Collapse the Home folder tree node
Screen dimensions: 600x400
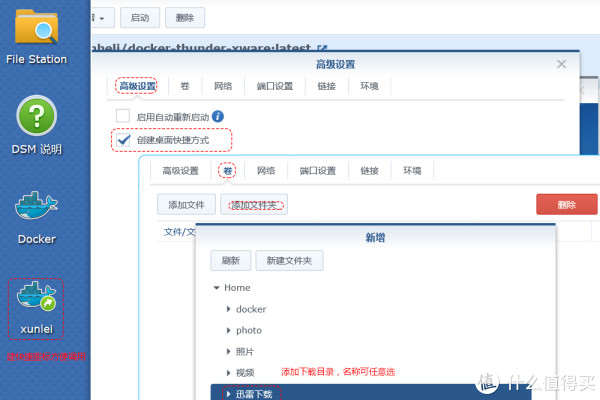point(217,288)
